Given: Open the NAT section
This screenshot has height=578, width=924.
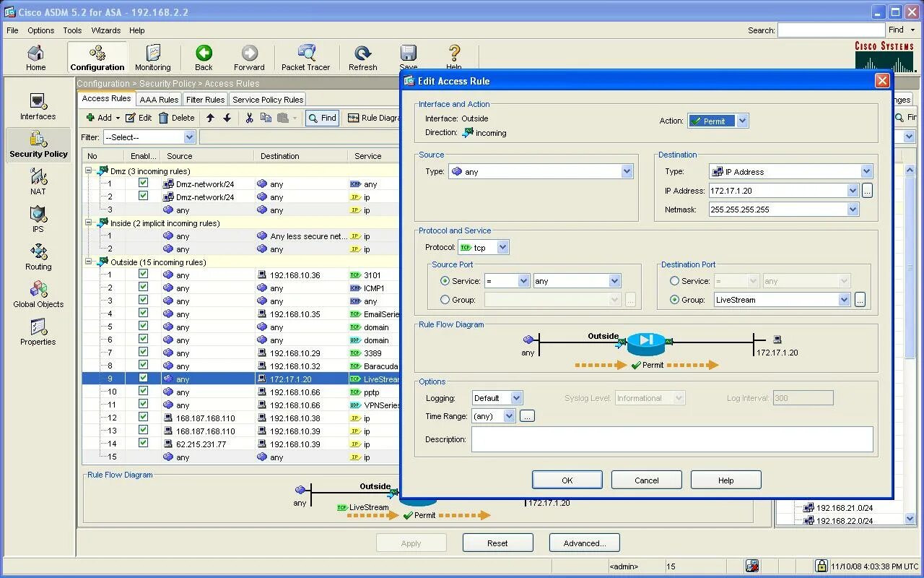Looking at the screenshot, I should [x=38, y=181].
